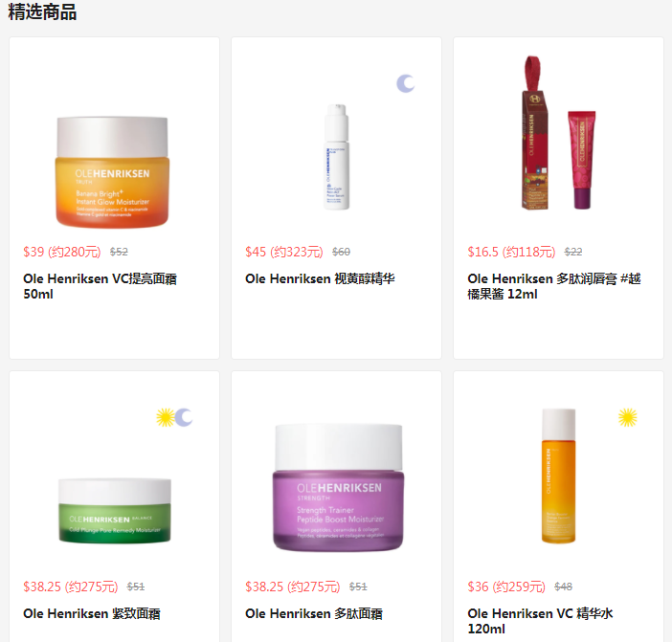The width and height of the screenshot is (672, 642).
Task: Open Ole Henriksen 紧致面霜 title link
Action: [x=92, y=613]
